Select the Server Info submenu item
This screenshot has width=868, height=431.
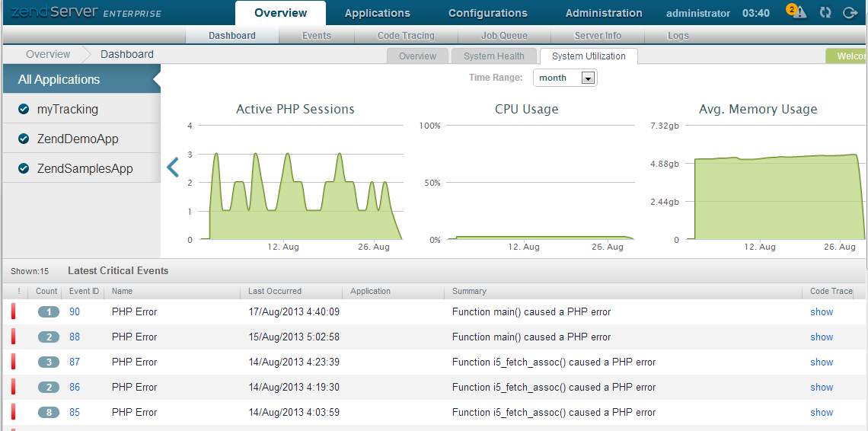tap(598, 36)
